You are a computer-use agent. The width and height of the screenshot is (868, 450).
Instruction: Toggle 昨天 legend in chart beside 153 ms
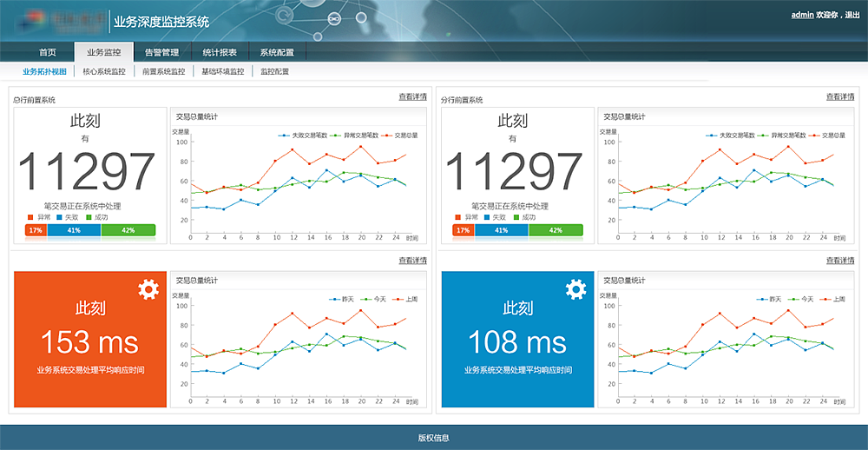(341, 299)
